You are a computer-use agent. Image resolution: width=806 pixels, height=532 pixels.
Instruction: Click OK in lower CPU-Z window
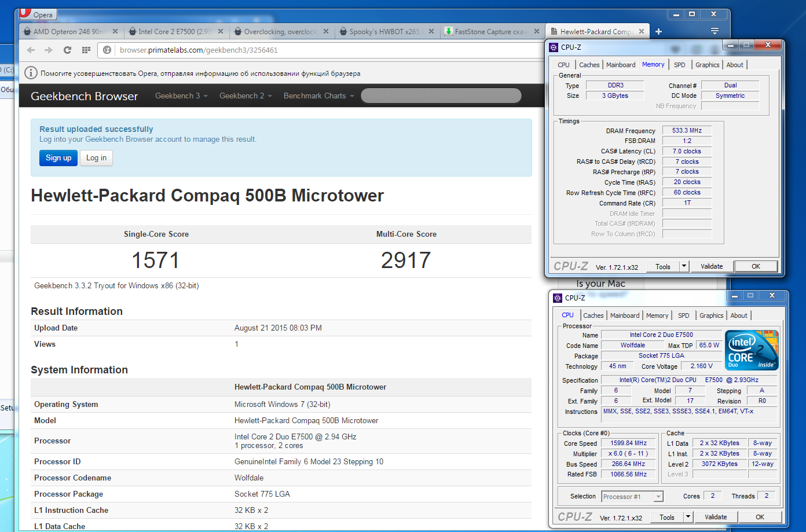760,517
